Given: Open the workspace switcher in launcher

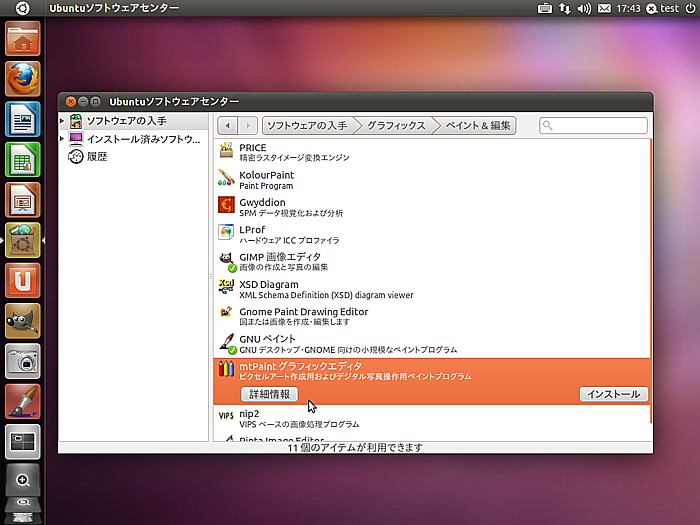Looking at the screenshot, I should (23, 442).
